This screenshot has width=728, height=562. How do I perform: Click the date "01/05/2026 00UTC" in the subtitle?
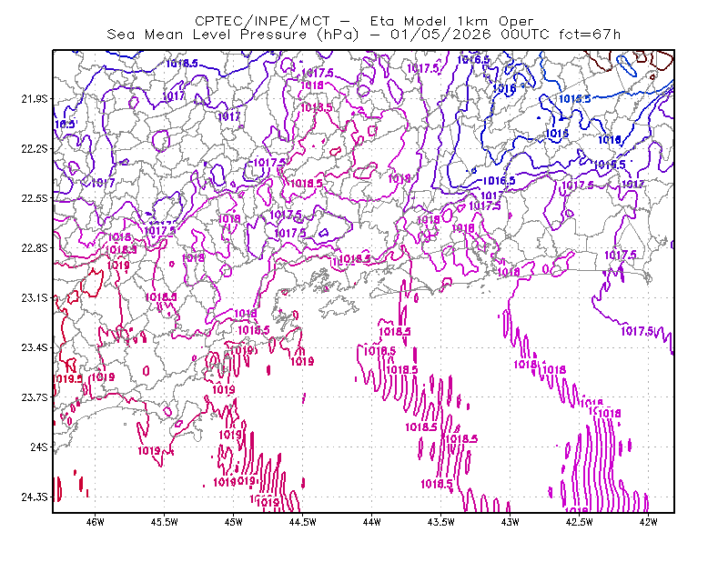point(470,35)
